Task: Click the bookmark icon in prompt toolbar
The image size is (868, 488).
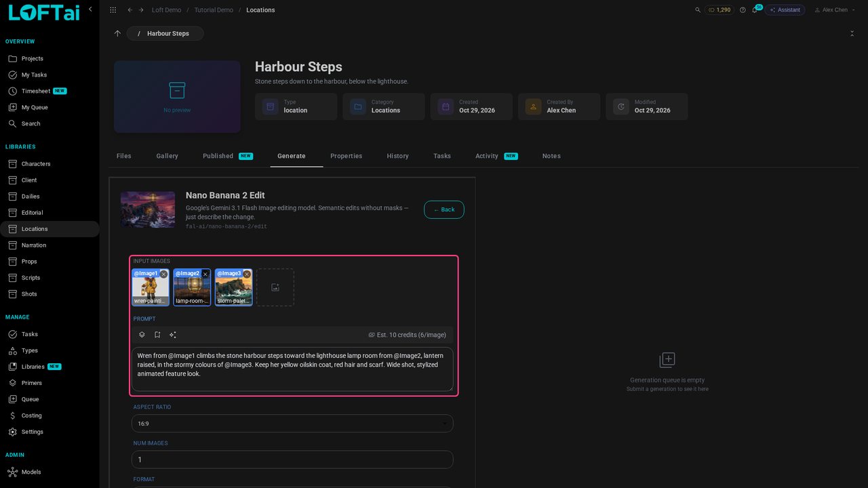Action: (157, 335)
